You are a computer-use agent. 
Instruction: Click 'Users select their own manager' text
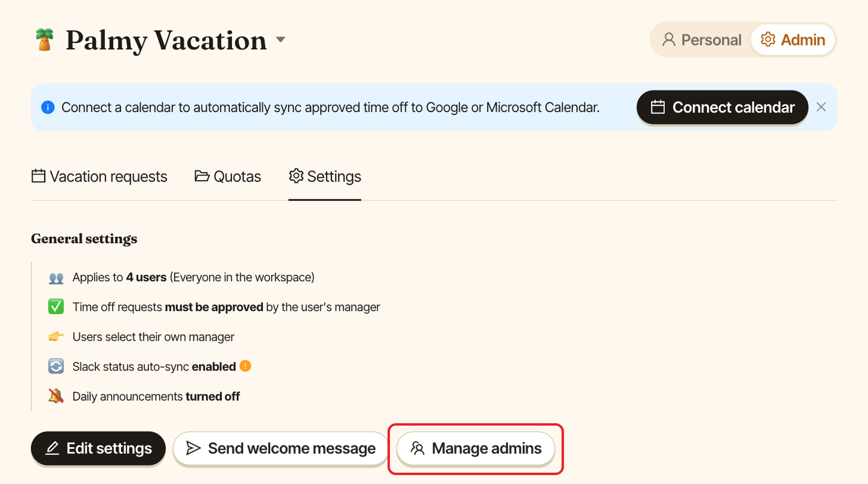154,336
